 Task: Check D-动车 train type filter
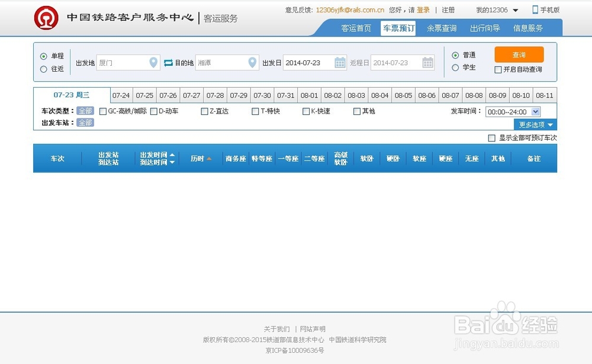(154, 111)
